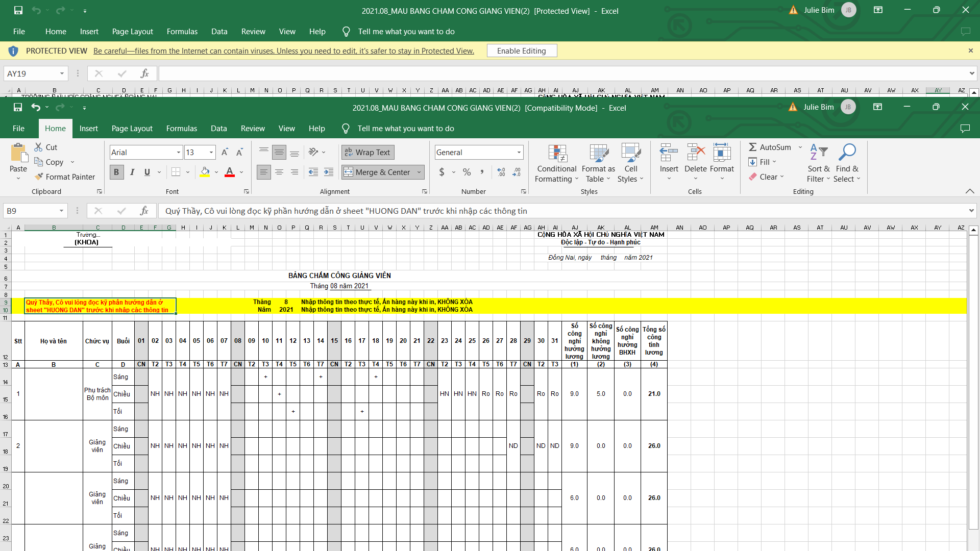Screen dimensions: 980x551
Task: Click the Name Box showing B9
Action: pos(31,211)
